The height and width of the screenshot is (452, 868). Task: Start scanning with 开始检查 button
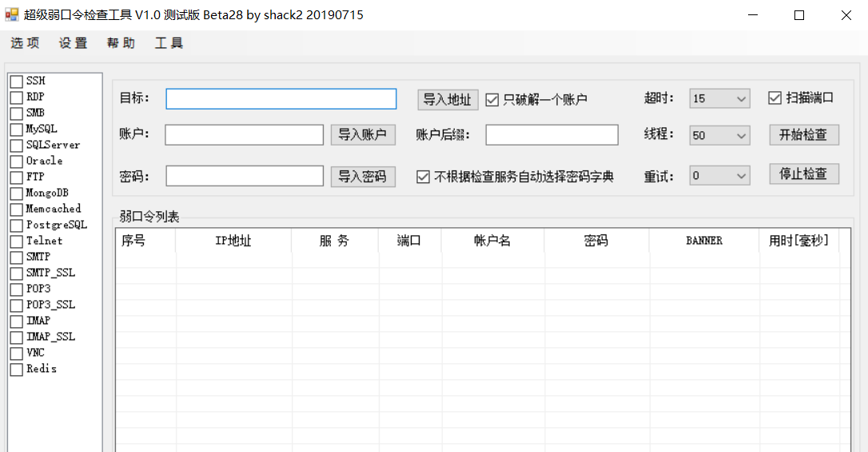804,134
